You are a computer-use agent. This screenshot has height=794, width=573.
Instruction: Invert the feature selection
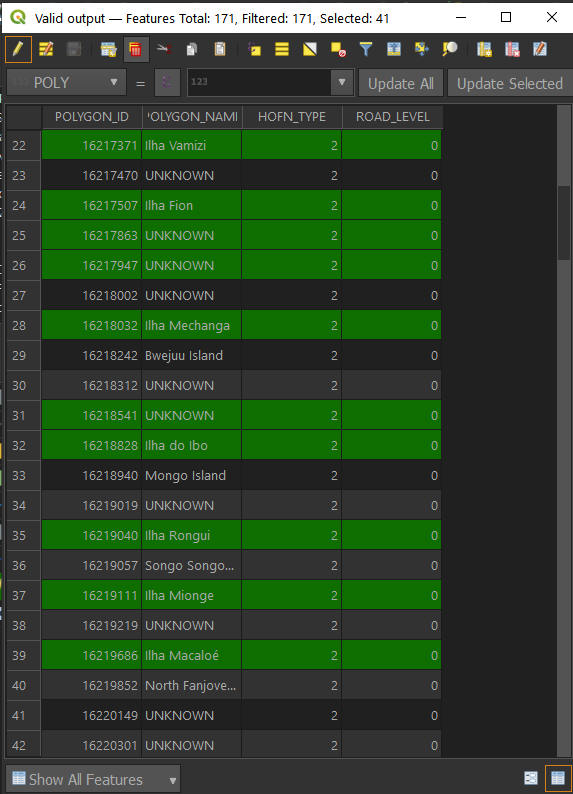click(x=310, y=50)
